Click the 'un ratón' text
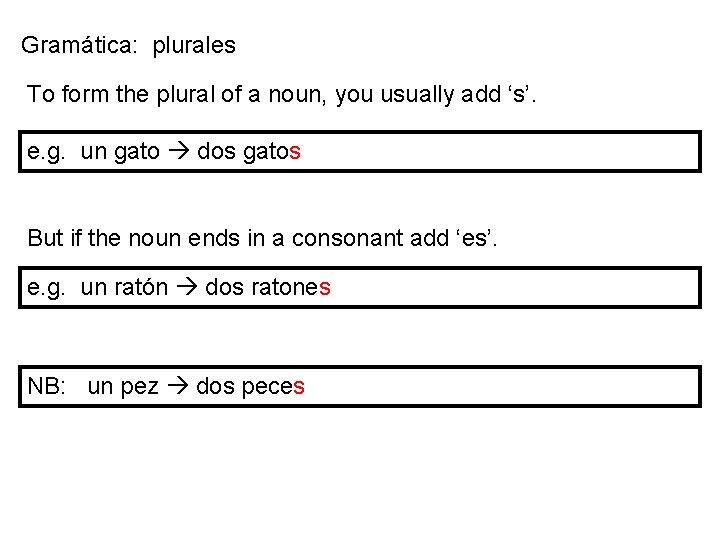Viewport: 720px width, 540px height. [124, 287]
